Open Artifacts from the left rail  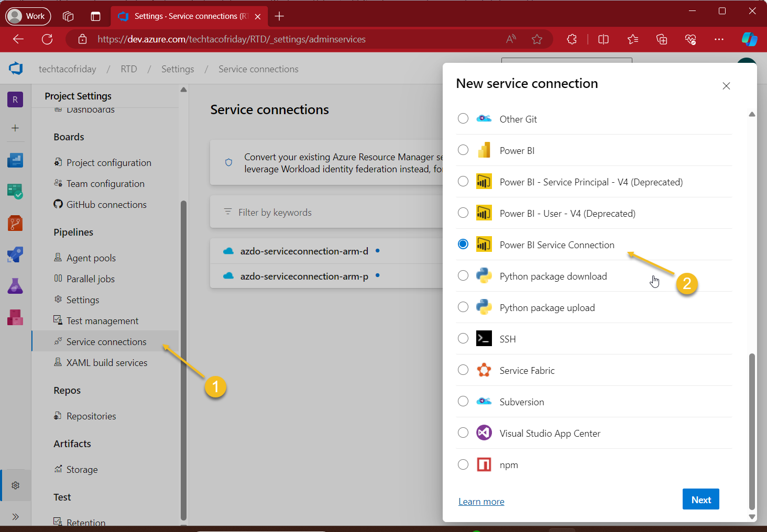coord(15,317)
